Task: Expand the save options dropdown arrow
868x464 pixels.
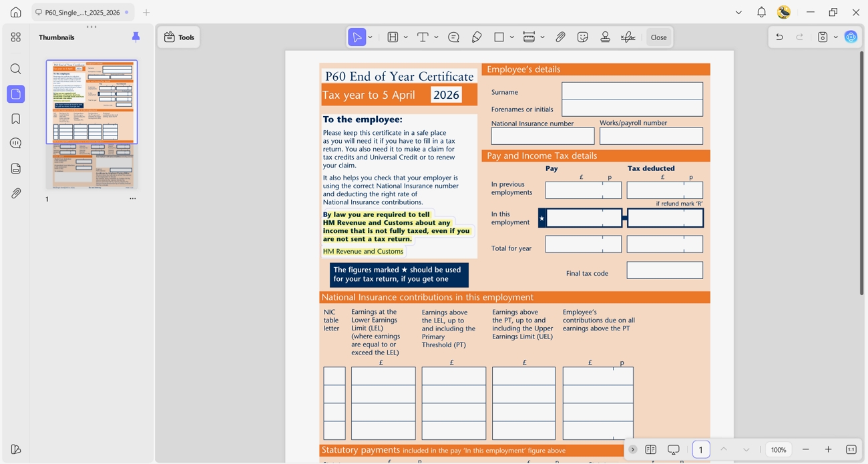Action: coord(836,37)
